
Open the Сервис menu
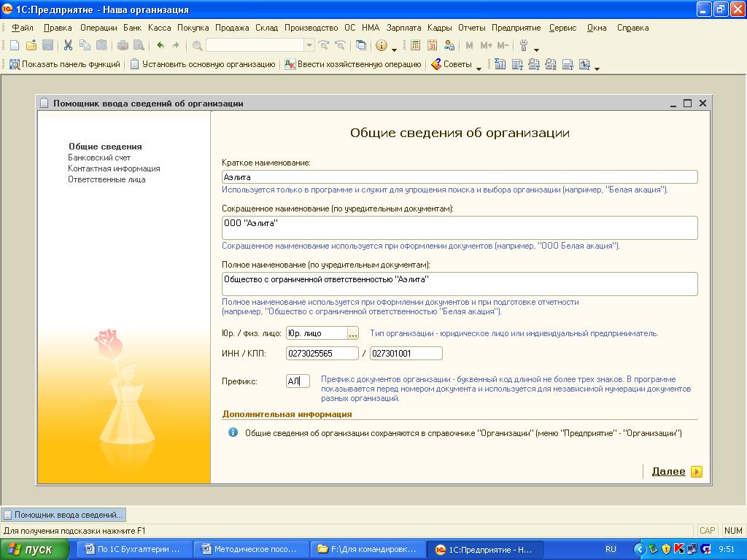[562, 28]
